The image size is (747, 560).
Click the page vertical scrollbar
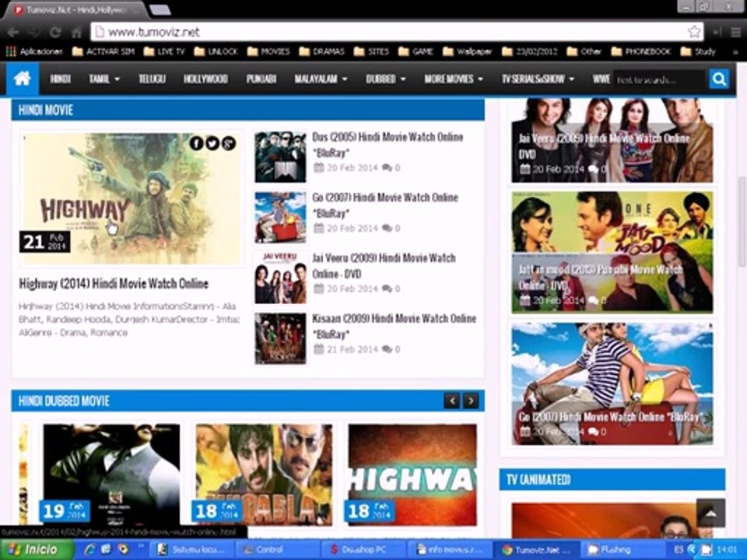tap(742, 222)
